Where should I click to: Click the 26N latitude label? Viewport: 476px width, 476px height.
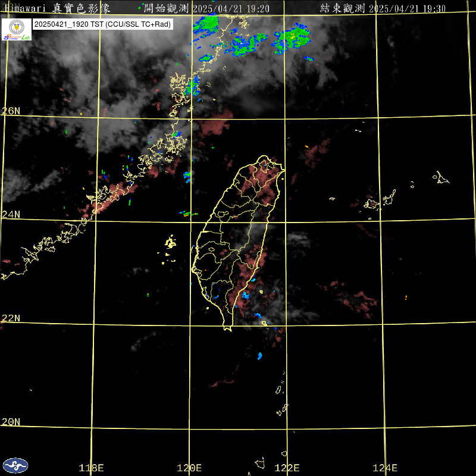tap(11, 111)
